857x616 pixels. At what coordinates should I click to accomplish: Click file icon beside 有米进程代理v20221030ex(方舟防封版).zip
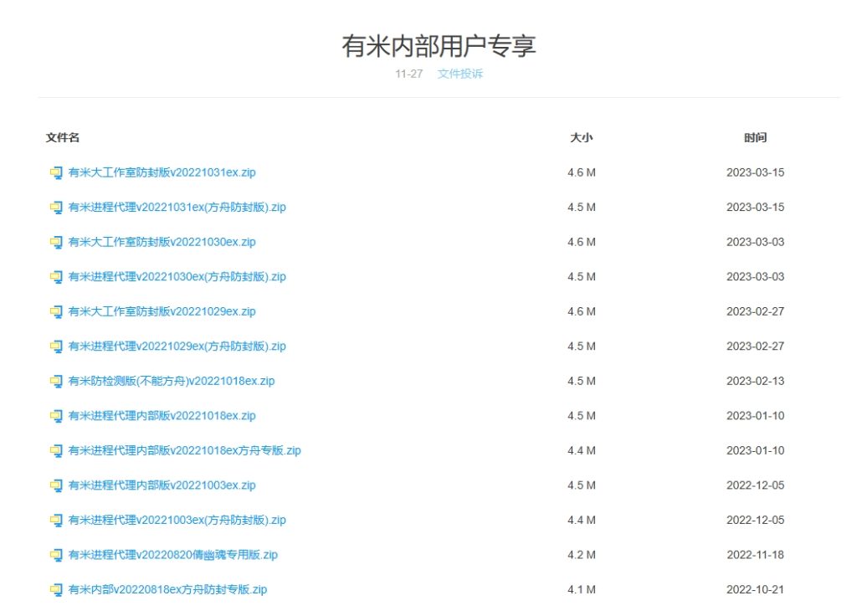coord(56,277)
